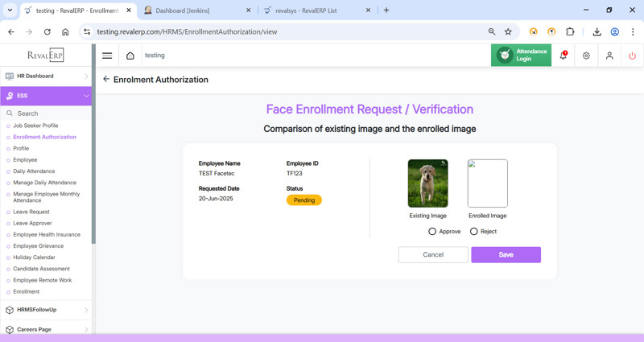This screenshot has height=342, width=644.
Task: Select the Reject radio button
Action: click(474, 232)
